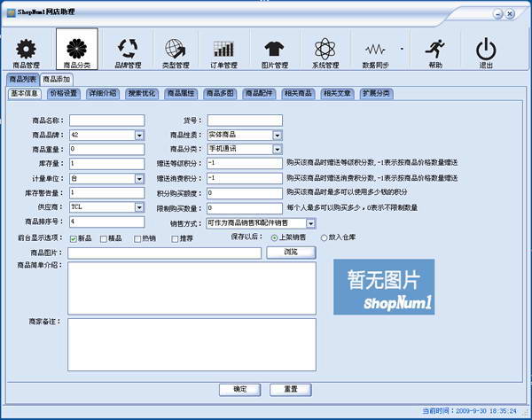Screen dimensions: 532x420
Task: Click the 确定 confirm button
Action: pos(239,389)
